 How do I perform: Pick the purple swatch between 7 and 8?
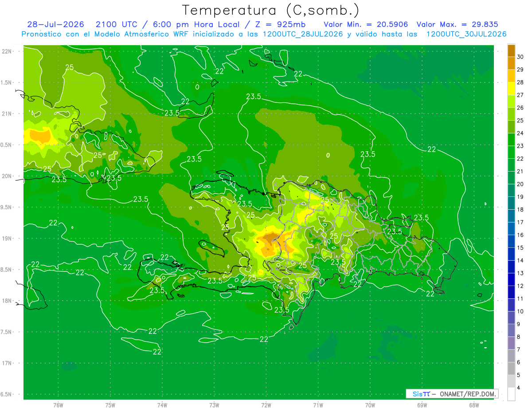511,343
